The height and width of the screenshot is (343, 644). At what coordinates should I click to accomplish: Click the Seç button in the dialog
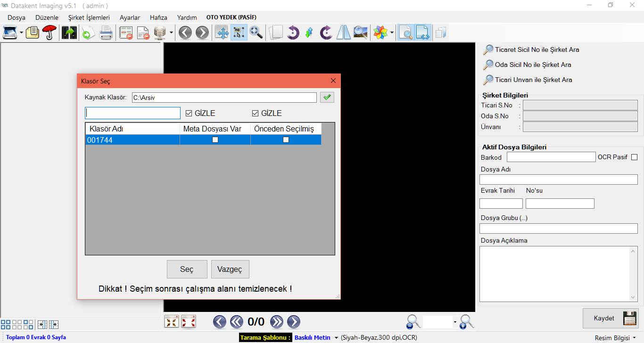point(187,269)
